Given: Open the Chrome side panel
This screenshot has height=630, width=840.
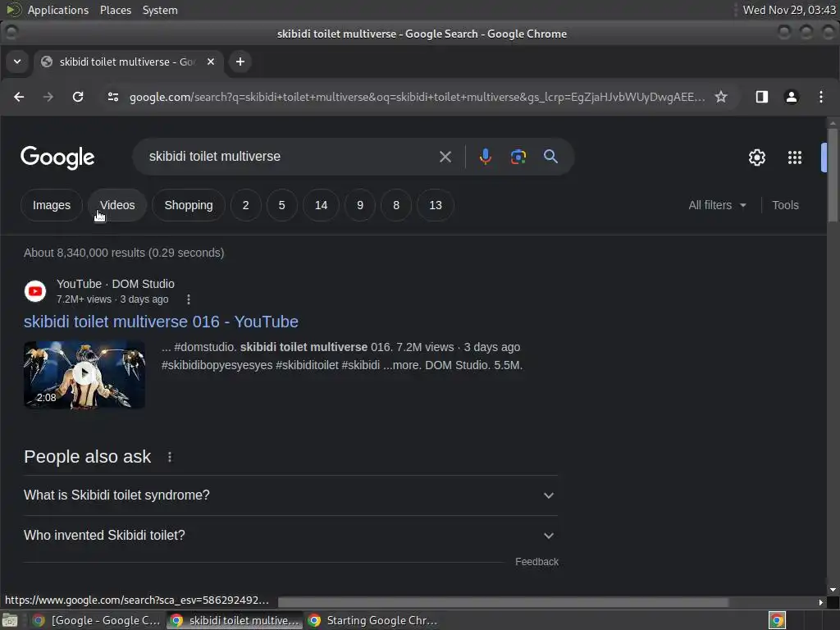Looking at the screenshot, I should (762, 97).
